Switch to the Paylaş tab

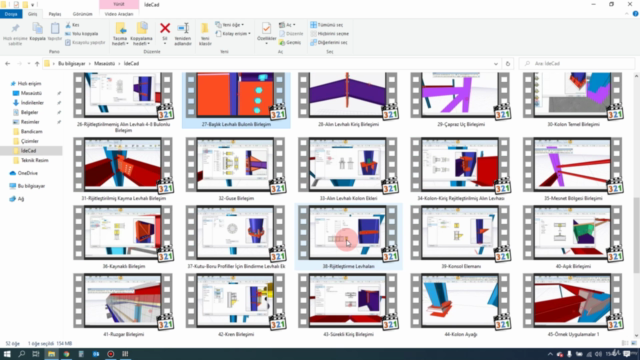[x=55, y=14]
